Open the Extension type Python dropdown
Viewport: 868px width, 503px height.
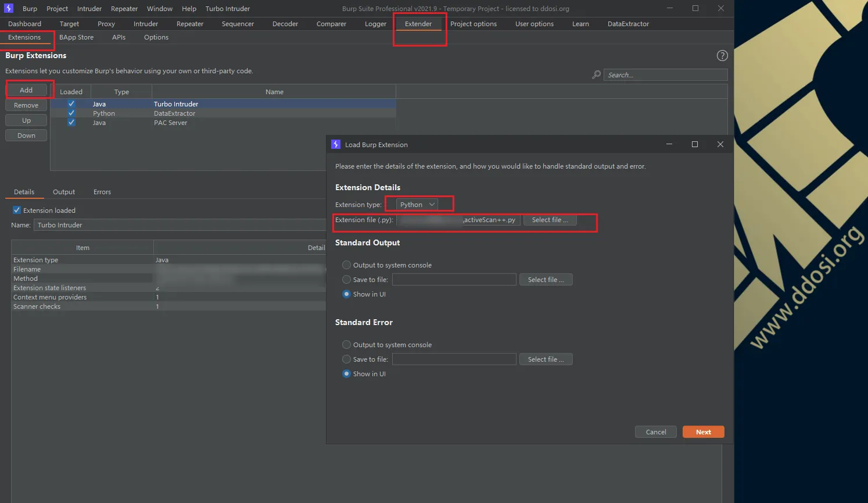(417, 205)
